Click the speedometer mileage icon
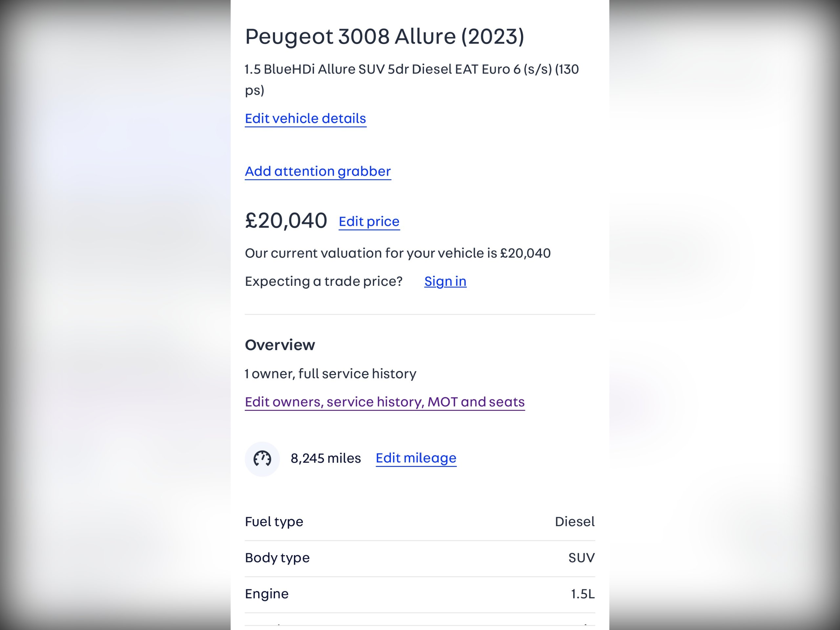Screen dimensions: 840x630 point(262,459)
